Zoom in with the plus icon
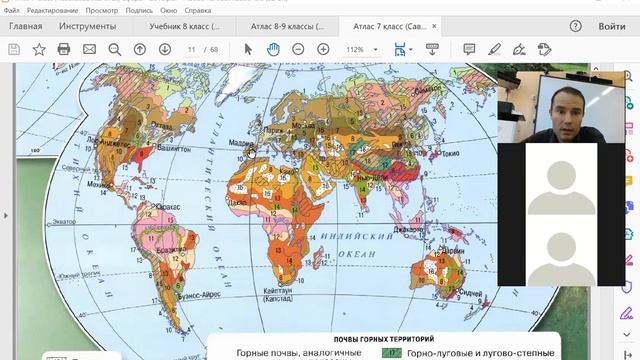640x360 pixels. (323, 50)
